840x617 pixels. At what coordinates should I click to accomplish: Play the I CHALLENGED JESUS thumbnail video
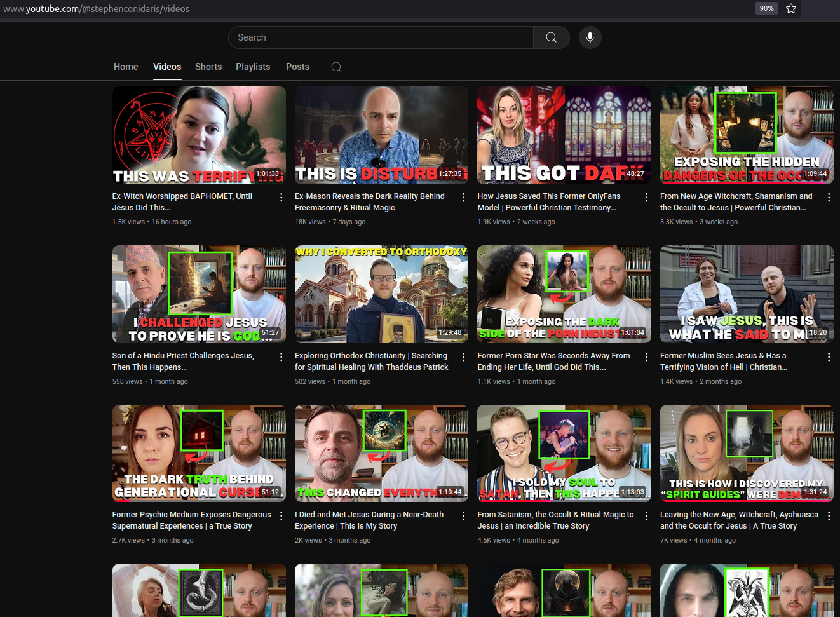click(199, 294)
